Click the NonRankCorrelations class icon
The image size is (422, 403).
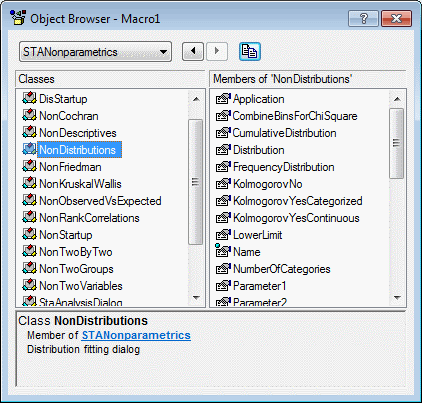tap(29, 217)
